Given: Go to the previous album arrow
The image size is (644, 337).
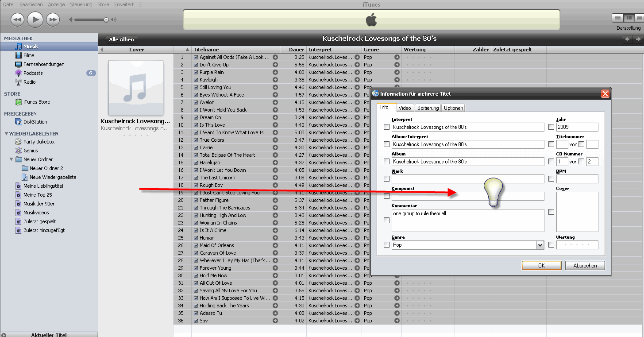Looking at the screenshot, I should click(x=627, y=39).
